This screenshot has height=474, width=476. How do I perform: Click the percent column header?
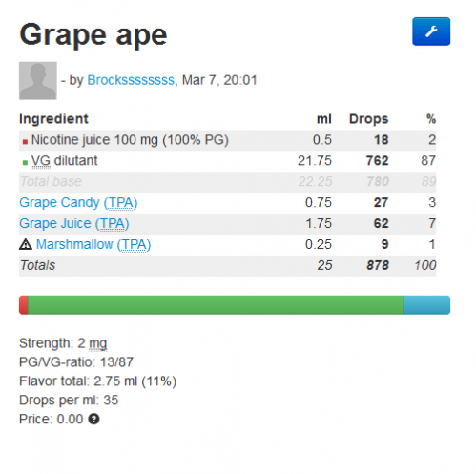431,119
